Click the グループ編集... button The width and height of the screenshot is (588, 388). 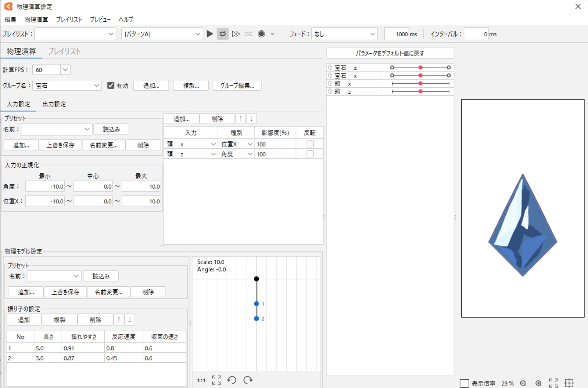(x=237, y=86)
